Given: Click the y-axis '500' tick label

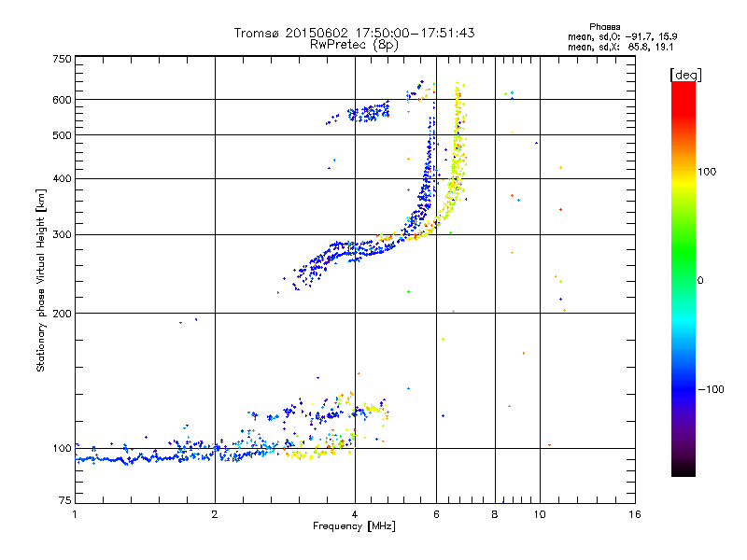Looking at the screenshot, I should coord(62,135).
